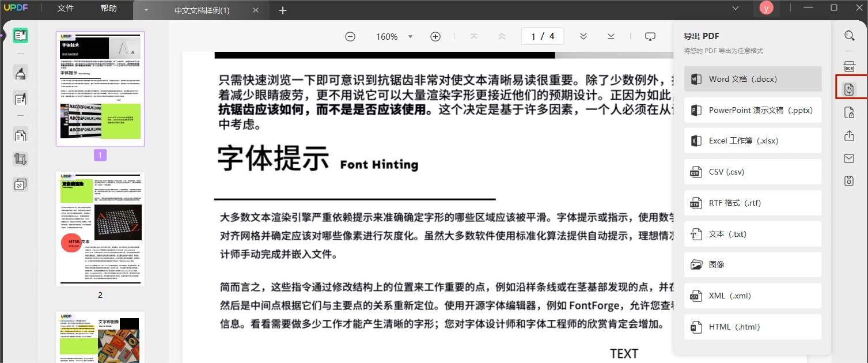Zoom in with the plus button

[435, 36]
